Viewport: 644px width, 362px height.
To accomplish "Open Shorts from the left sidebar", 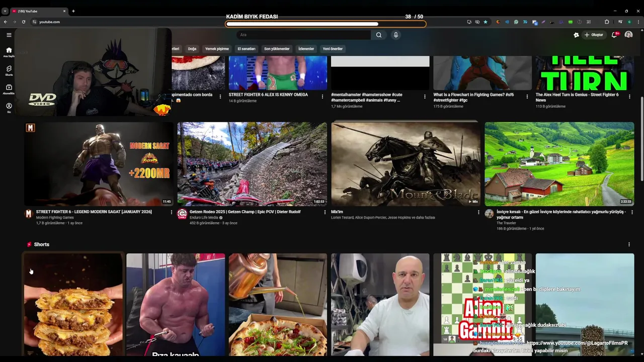I will tap(9, 70).
